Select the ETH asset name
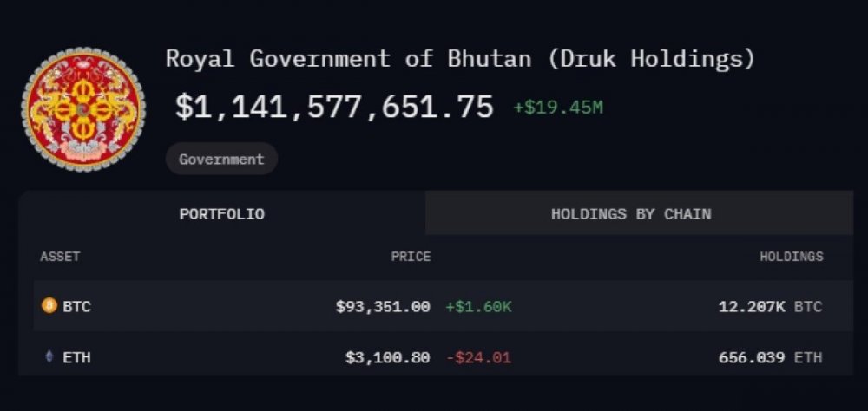 [x=76, y=356]
